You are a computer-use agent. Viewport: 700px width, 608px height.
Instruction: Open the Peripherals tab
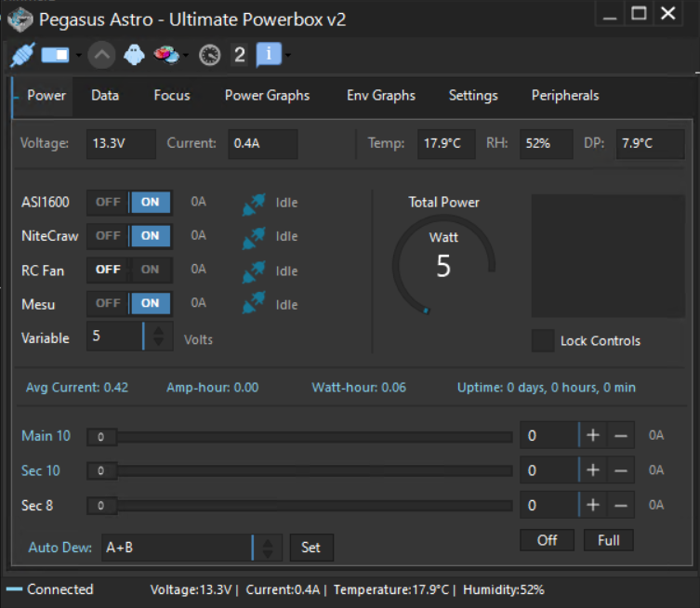point(564,95)
